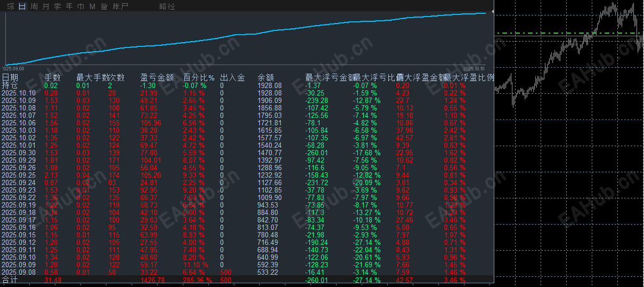
Task: Click max floating loss -239.28
Action: coord(317,100)
